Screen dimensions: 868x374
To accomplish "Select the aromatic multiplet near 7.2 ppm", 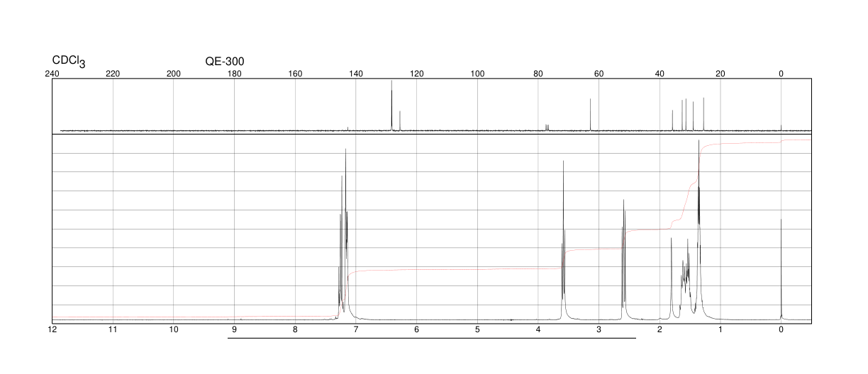I will click(x=343, y=234).
